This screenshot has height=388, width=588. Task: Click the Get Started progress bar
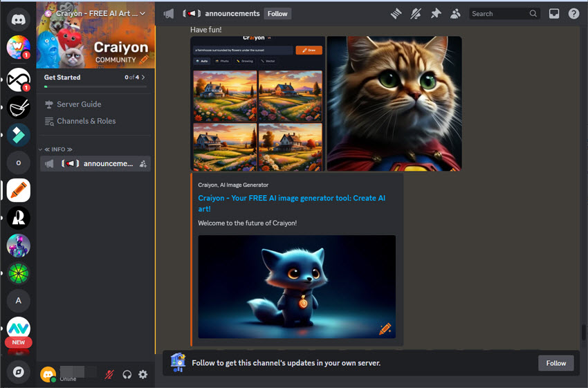coord(95,86)
